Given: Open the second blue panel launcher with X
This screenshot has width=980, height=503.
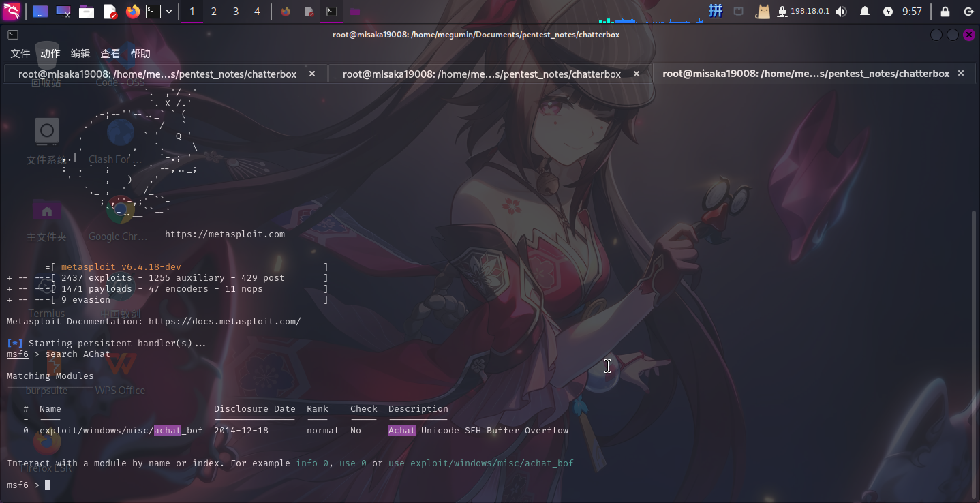Looking at the screenshot, I should click(63, 12).
